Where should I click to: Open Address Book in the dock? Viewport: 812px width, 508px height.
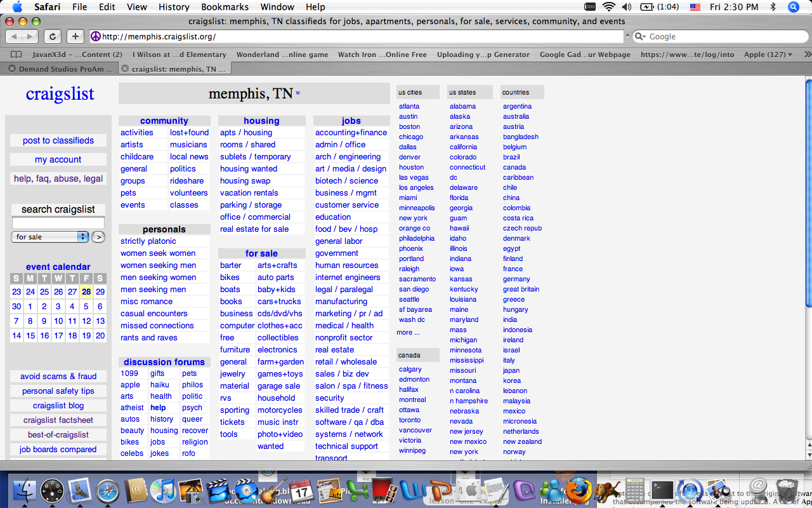tap(136, 490)
